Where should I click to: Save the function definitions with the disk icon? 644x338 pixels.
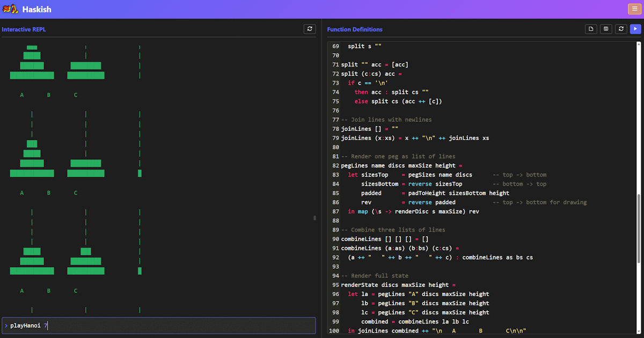click(x=606, y=29)
